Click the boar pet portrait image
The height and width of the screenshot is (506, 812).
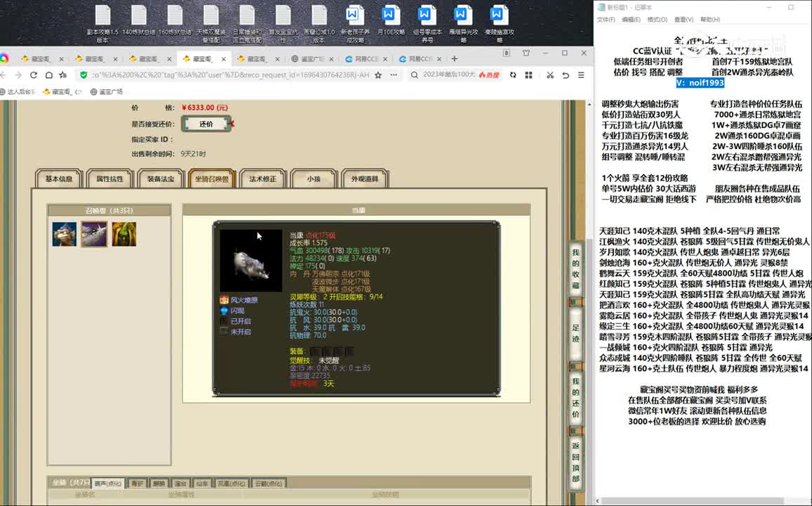[251, 261]
